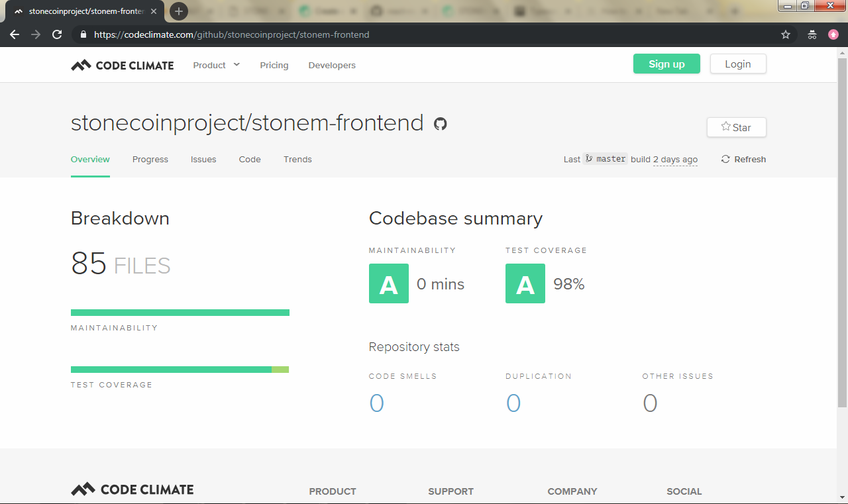
Task: Click the master branch label
Action: [x=605, y=159]
